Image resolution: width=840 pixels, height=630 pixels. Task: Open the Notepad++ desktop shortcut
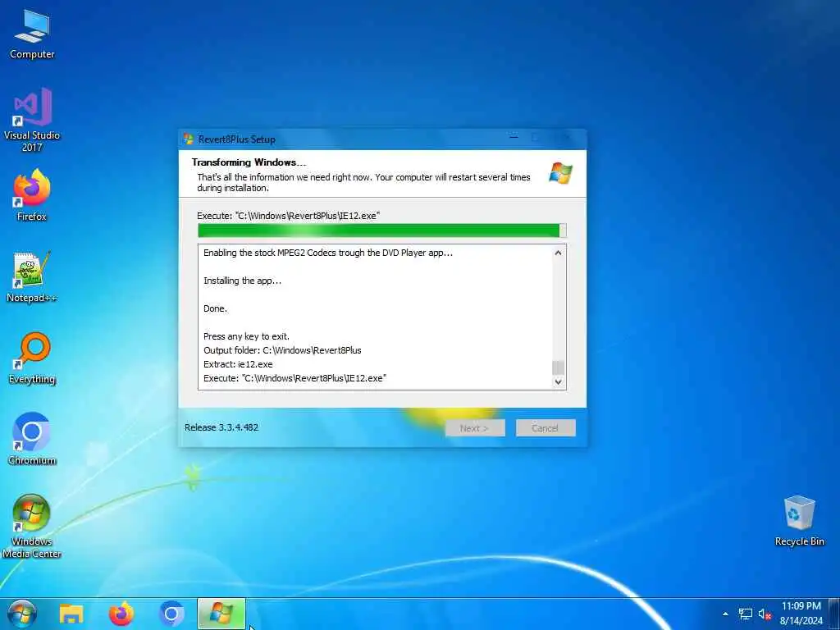[32, 277]
